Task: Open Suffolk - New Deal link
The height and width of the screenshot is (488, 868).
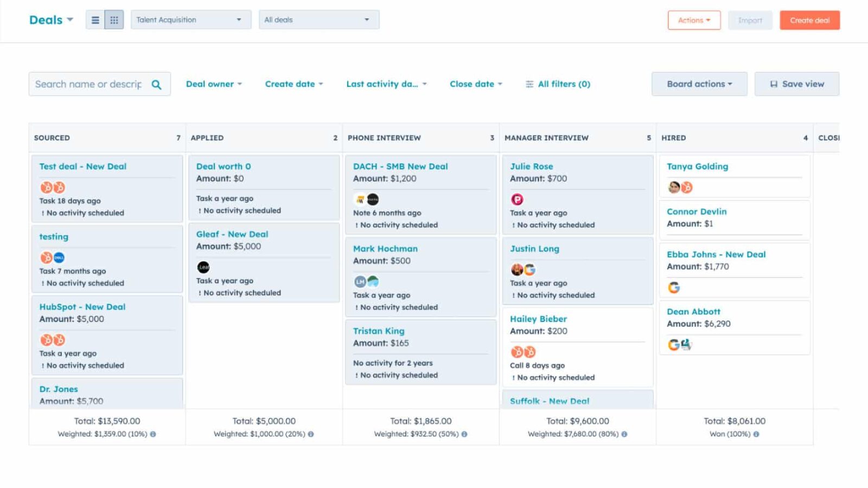Action: [x=550, y=401]
